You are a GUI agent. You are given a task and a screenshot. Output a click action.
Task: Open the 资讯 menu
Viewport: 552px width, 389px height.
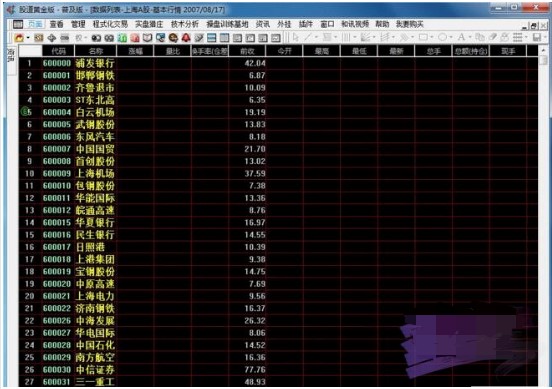click(x=263, y=24)
